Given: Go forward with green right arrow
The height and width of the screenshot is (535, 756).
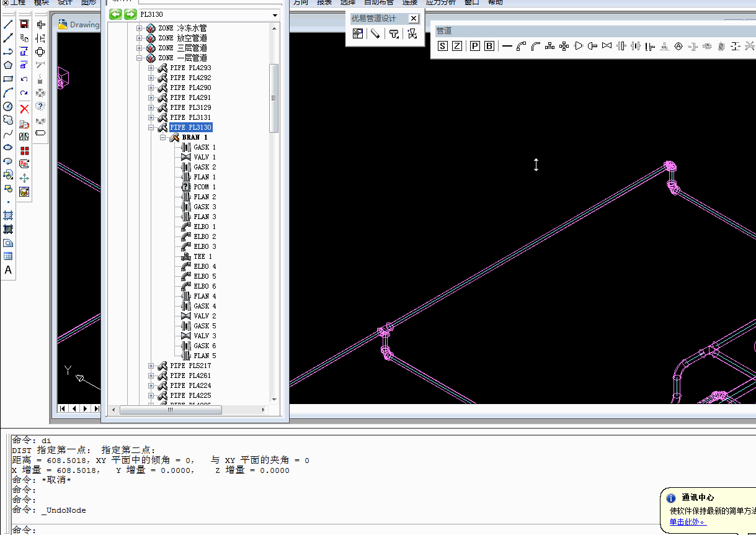Looking at the screenshot, I should point(130,14).
